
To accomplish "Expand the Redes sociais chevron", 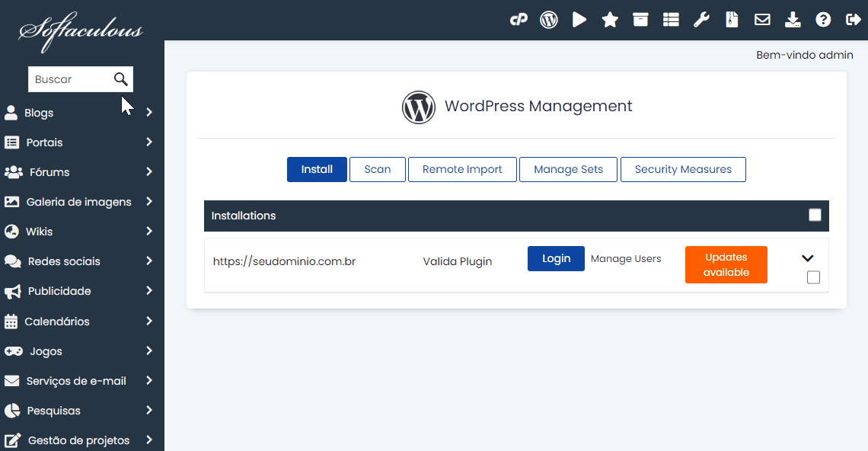I will [x=149, y=261].
